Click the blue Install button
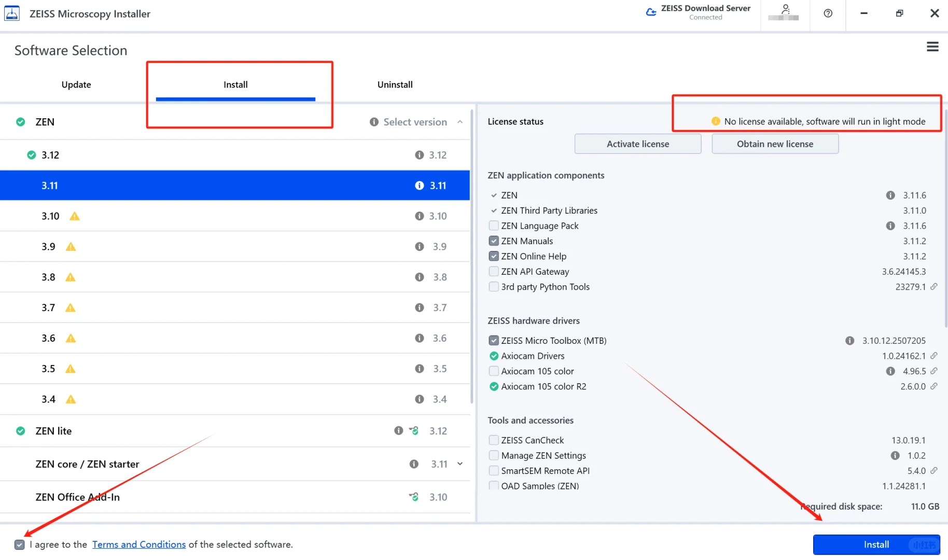 876,544
